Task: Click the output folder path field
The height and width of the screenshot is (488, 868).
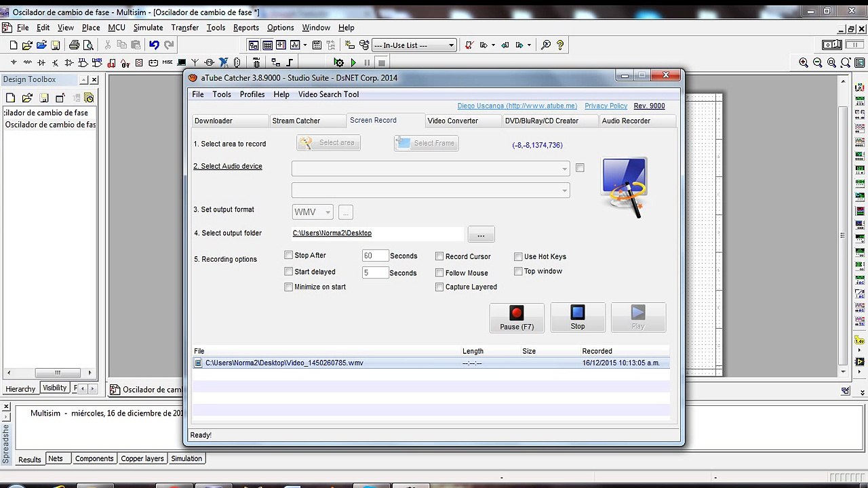Action: pos(377,233)
